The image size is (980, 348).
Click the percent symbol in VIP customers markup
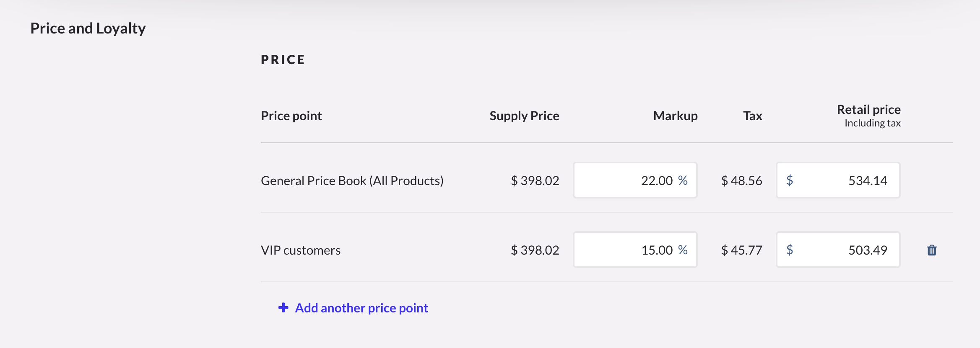point(683,250)
